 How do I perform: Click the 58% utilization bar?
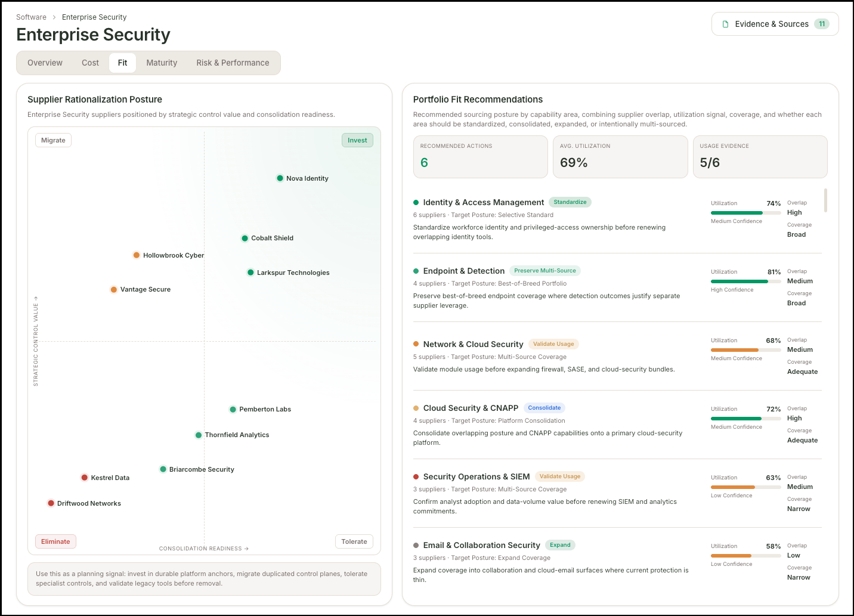tap(745, 556)
